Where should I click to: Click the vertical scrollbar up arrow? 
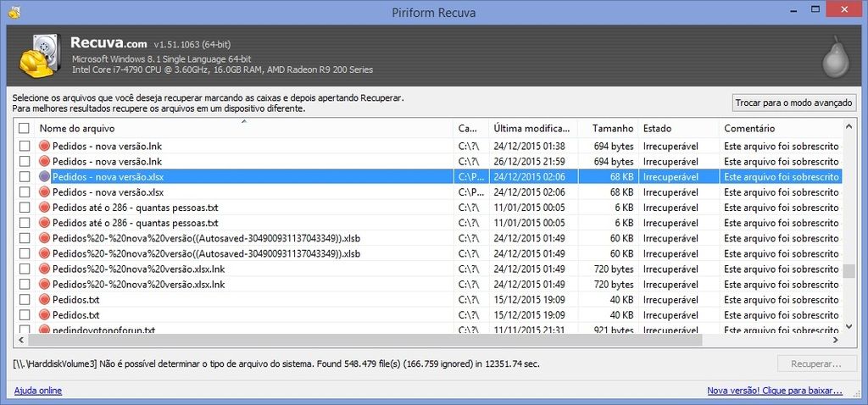pyautogui.click(x=849, y=128)
